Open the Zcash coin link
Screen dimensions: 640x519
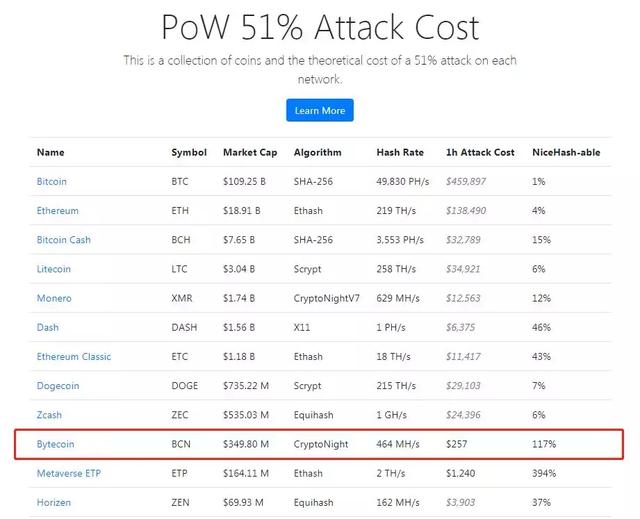[x=51, y=415]
